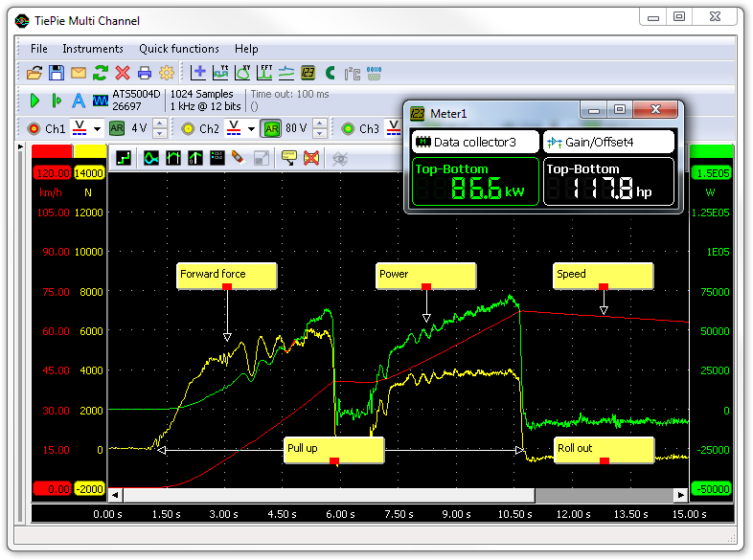Click the Open file folder icon

pyautogui.click(x=34, y=73)
